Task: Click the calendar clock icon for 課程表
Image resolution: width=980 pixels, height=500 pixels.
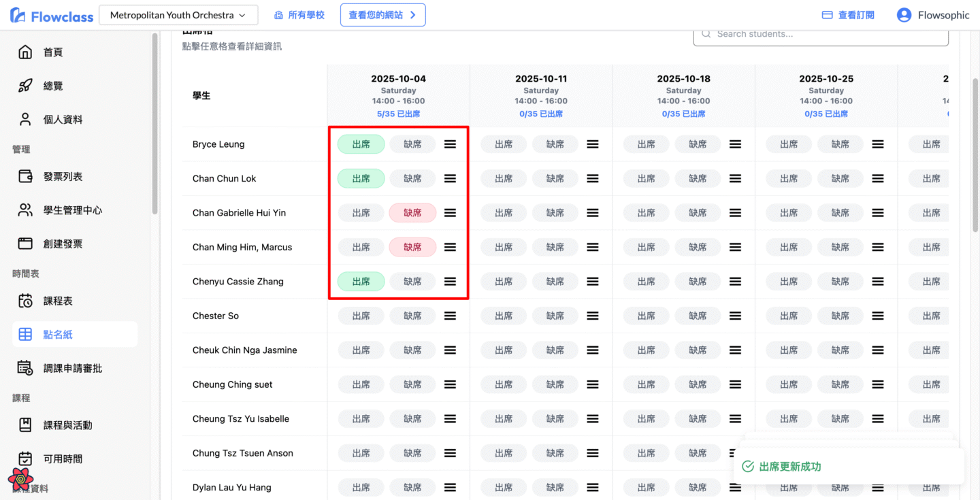Action: pos(25,301)
